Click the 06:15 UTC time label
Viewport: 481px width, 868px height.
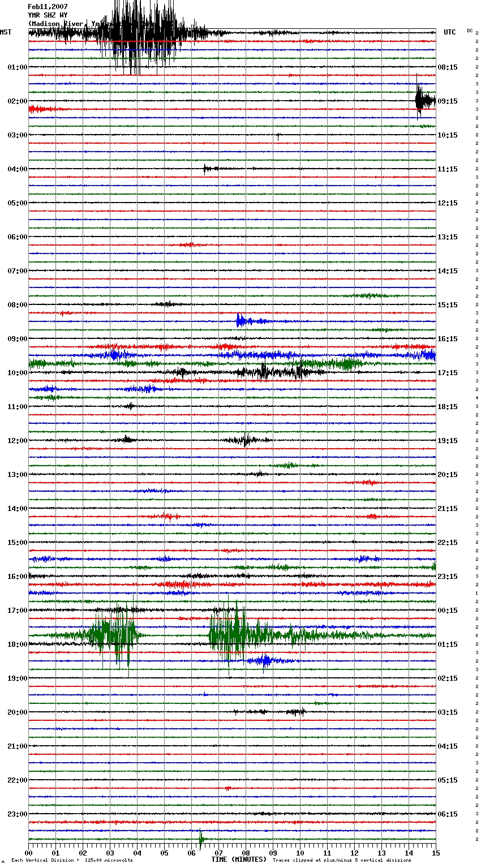[448, 814]
